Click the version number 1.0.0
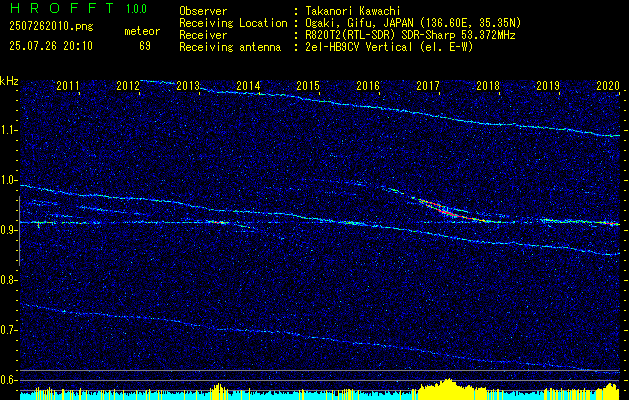The width and height of the screenshot is (629, 400). pyautogui.click(x=136, y=8)
